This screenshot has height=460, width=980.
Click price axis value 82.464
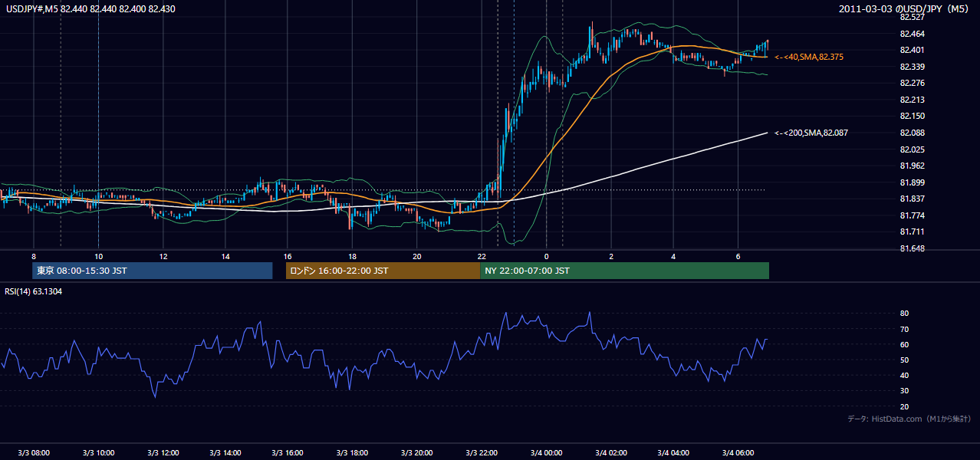click(x=913, y=34)
